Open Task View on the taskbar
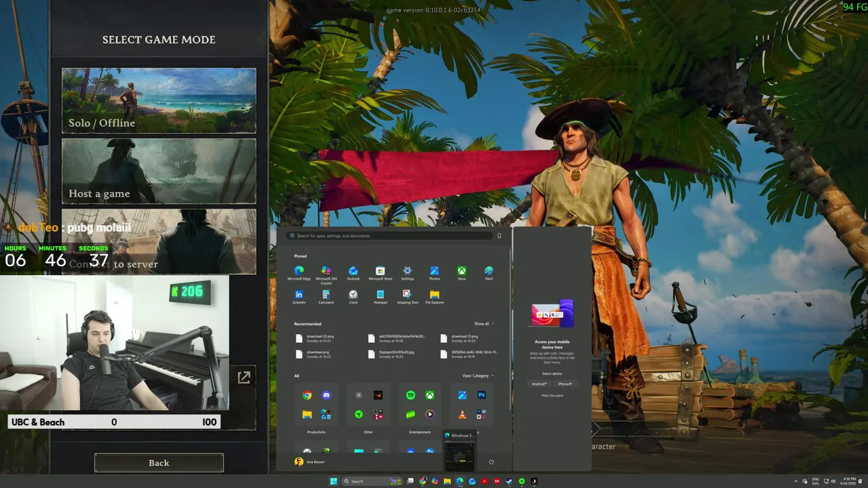 click(x=410, y=481)
